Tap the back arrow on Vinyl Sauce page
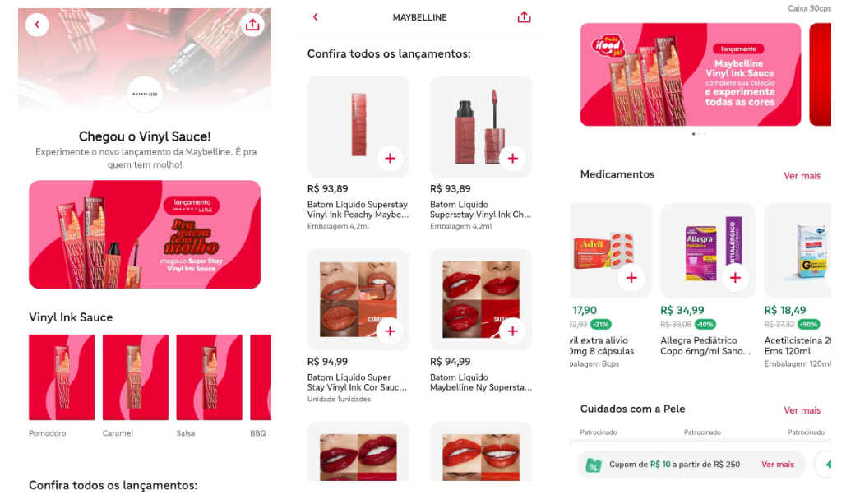The height and width of the screenshot is (504, 860). [37, 25]
